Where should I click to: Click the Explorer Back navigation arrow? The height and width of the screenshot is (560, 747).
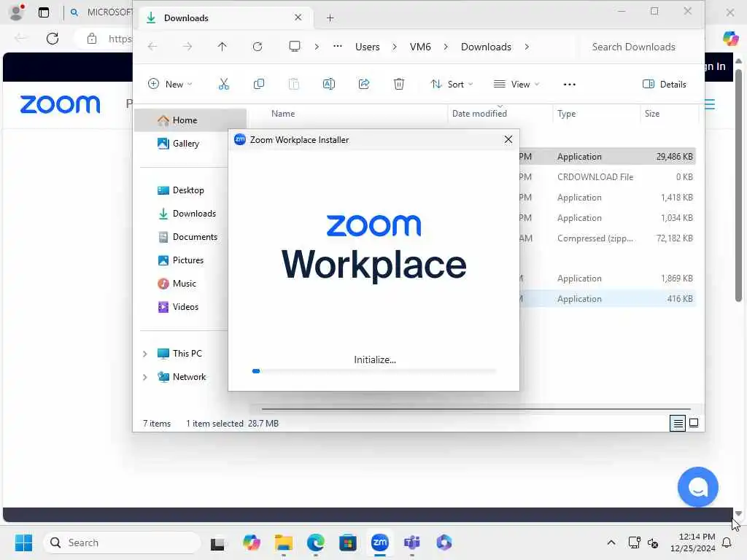(x=152, y=47)
